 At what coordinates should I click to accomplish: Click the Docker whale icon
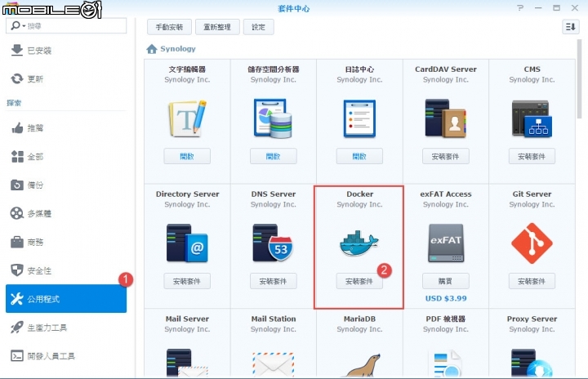[359, 243]
